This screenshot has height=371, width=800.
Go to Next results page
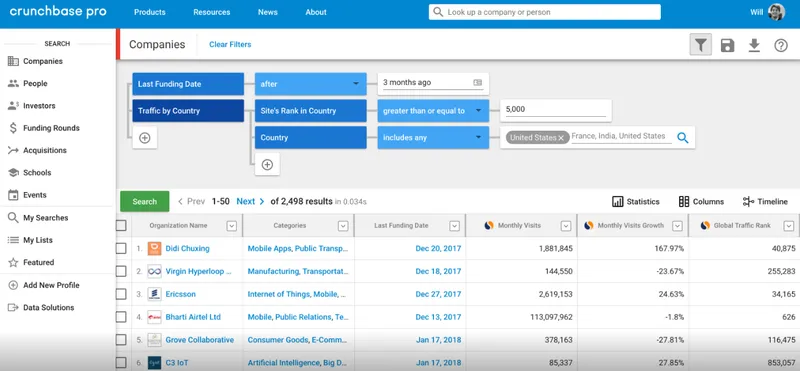250,202
